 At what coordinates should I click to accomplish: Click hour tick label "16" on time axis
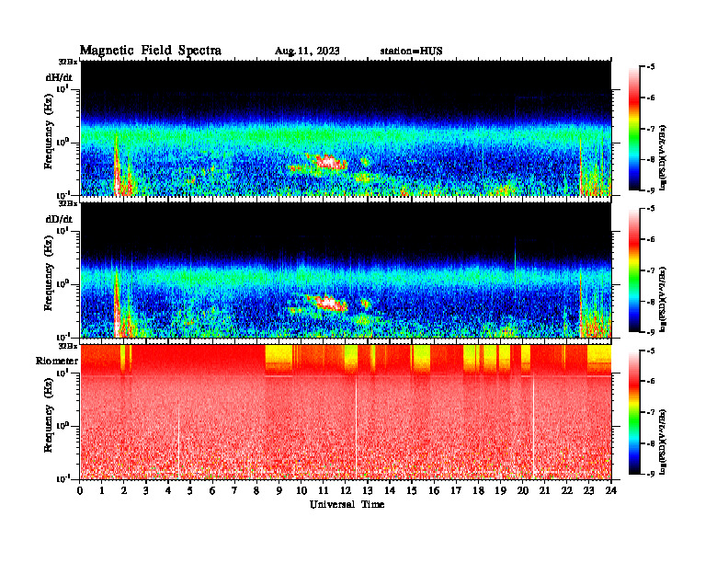434,491
